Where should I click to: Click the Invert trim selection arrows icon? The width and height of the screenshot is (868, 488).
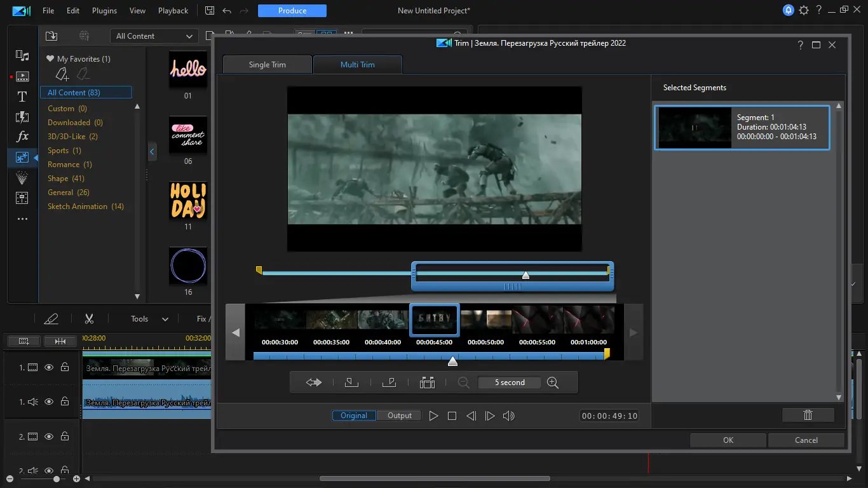(314, 383)
